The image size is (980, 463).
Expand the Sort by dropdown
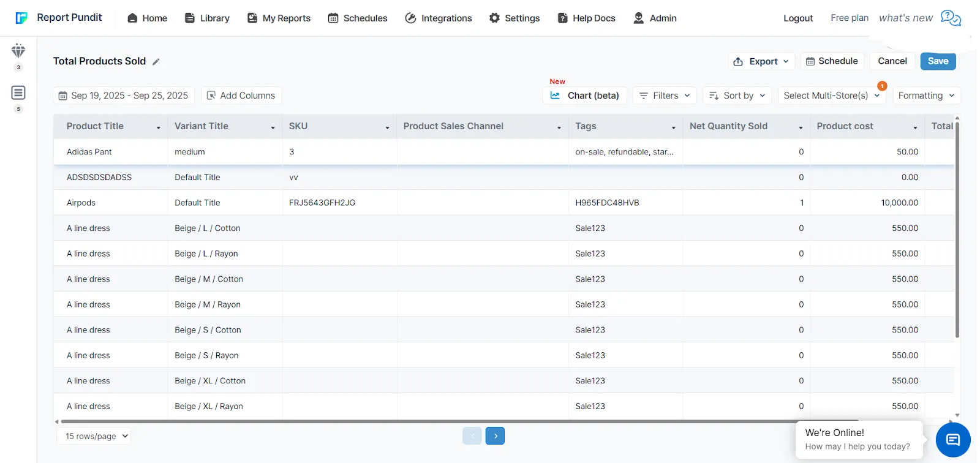pos(737,96)
